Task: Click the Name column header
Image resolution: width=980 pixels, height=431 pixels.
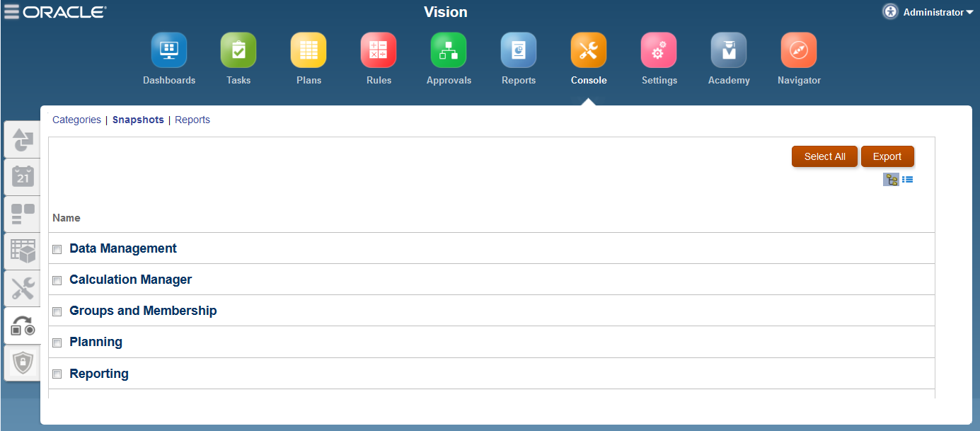Action: pyautogui.click(x=67, y=218)
